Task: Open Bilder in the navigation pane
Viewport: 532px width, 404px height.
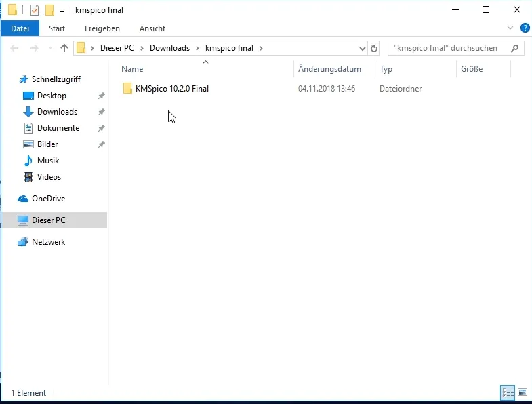Action: 47,144
